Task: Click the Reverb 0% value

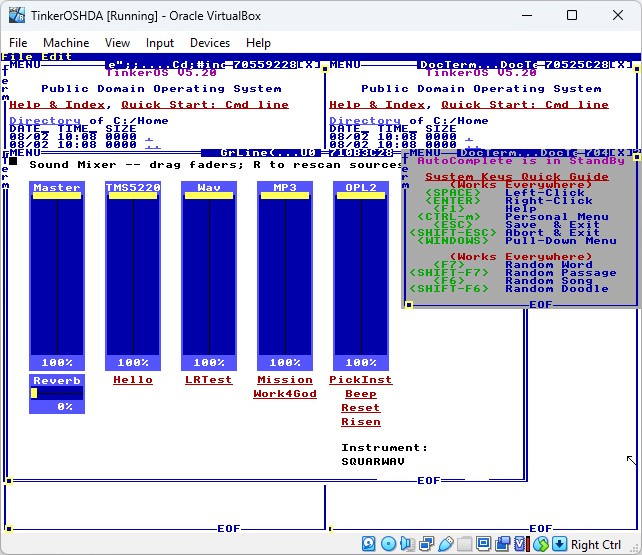Action: [x=65, y=407]
